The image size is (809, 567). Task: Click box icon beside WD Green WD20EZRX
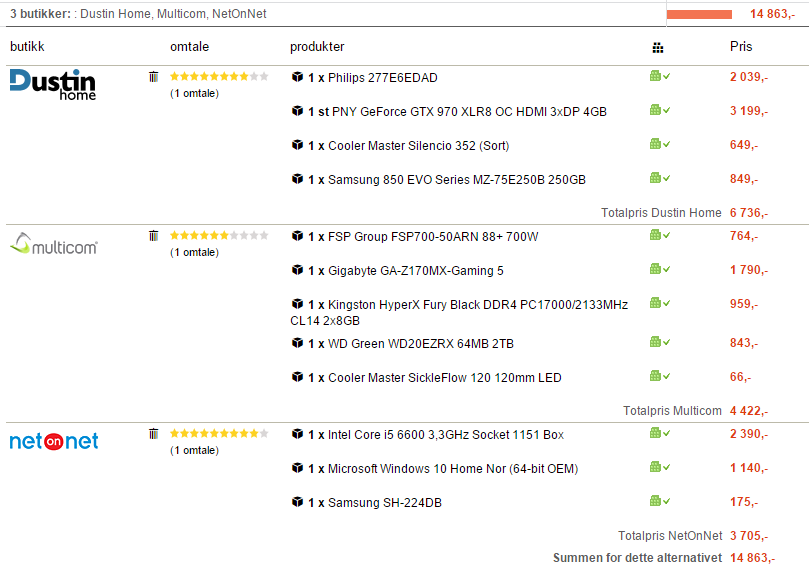(297, 343)
